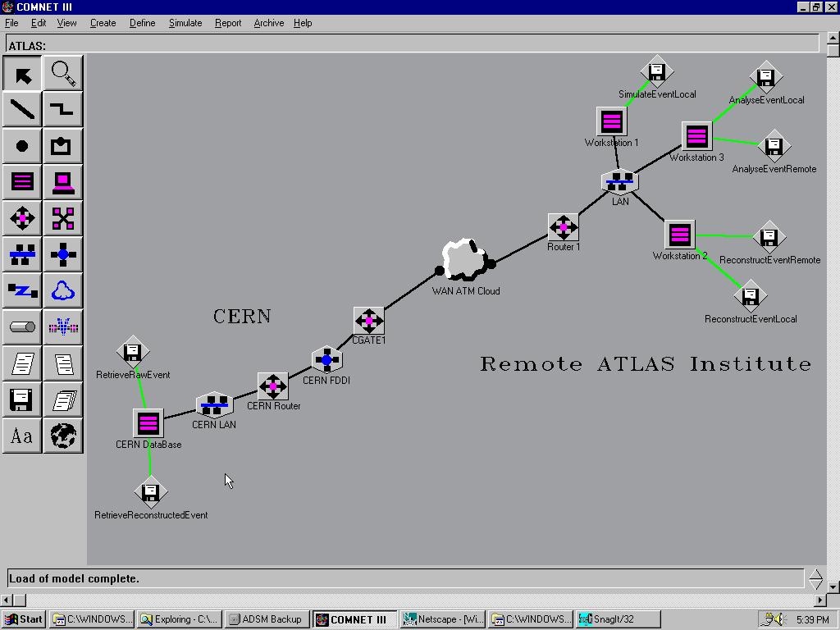Pick the straight line link tool
This screenshot has width=840, height=630.
pyautogui.click(x=23, y=110)
